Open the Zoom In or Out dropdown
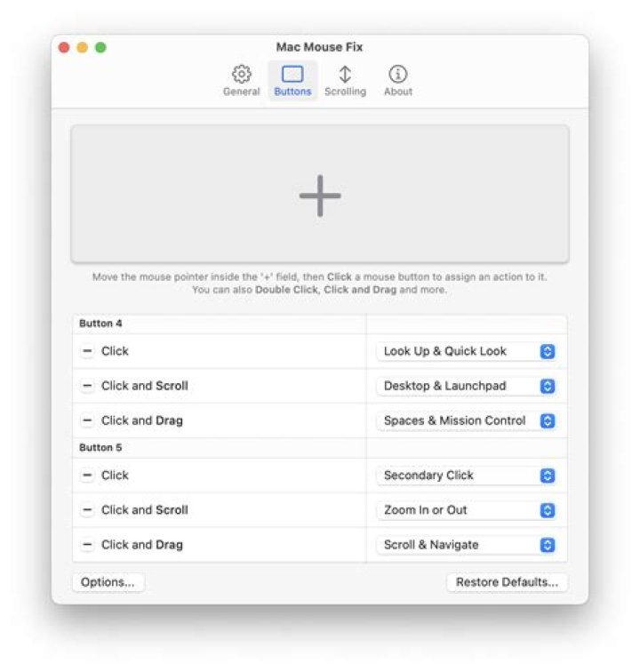640x672 pixels. click(467, 510)
